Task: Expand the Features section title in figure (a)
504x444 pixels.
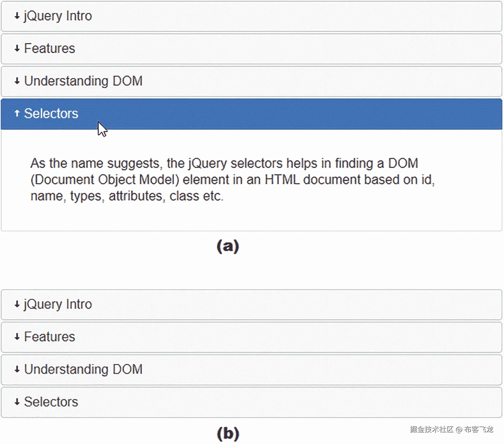Action: click(50, 48)
